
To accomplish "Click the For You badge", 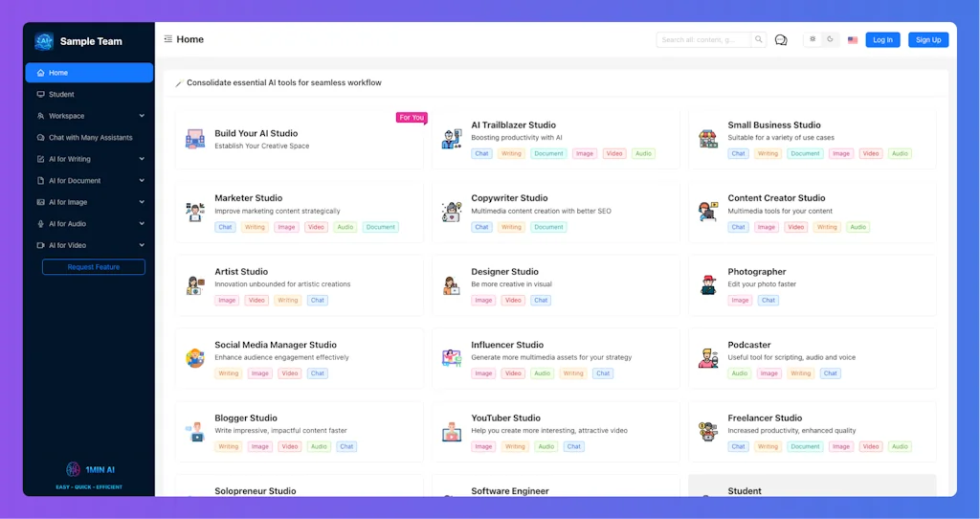I will point(412,118).
